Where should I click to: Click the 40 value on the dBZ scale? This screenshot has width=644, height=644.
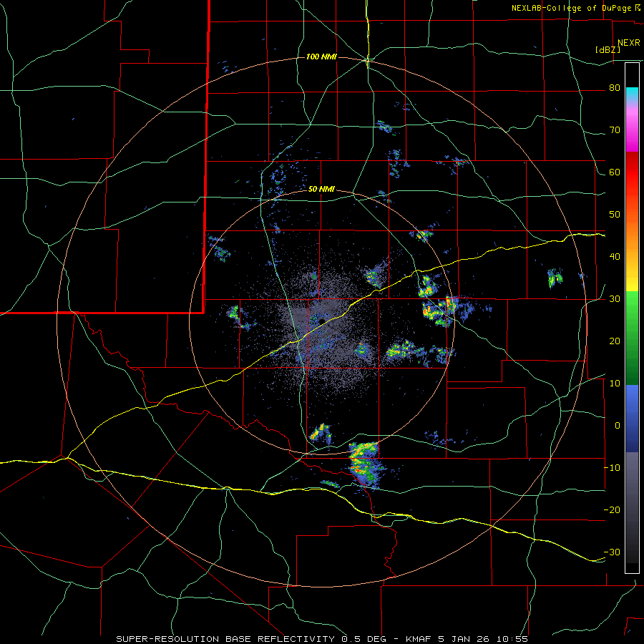615,257
